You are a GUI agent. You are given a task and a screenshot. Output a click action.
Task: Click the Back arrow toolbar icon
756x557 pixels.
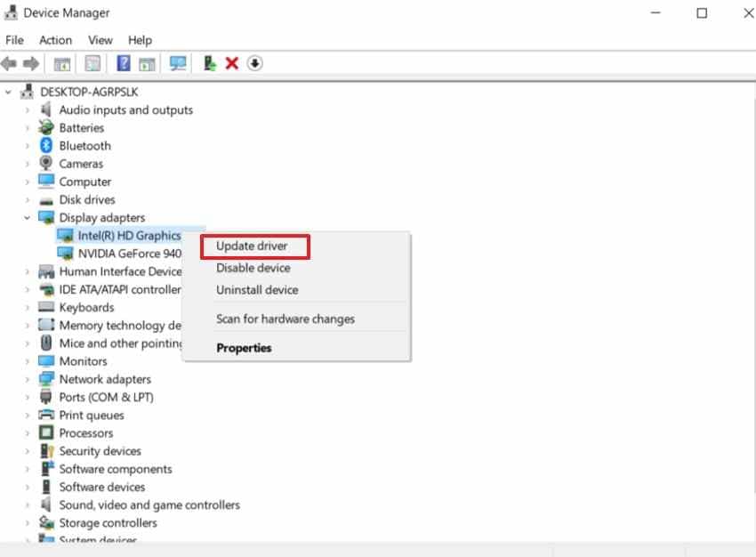pyautogui.click(x=9, y=63)
